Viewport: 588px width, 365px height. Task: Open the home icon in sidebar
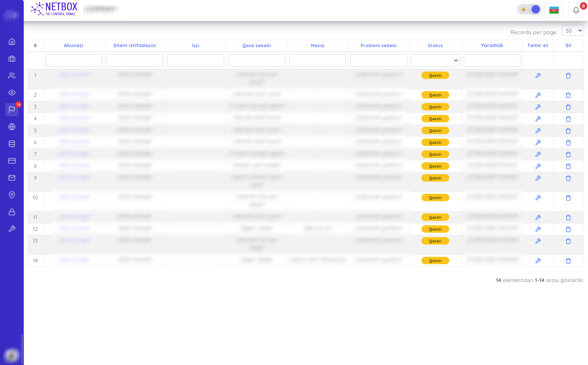point(12,42)
